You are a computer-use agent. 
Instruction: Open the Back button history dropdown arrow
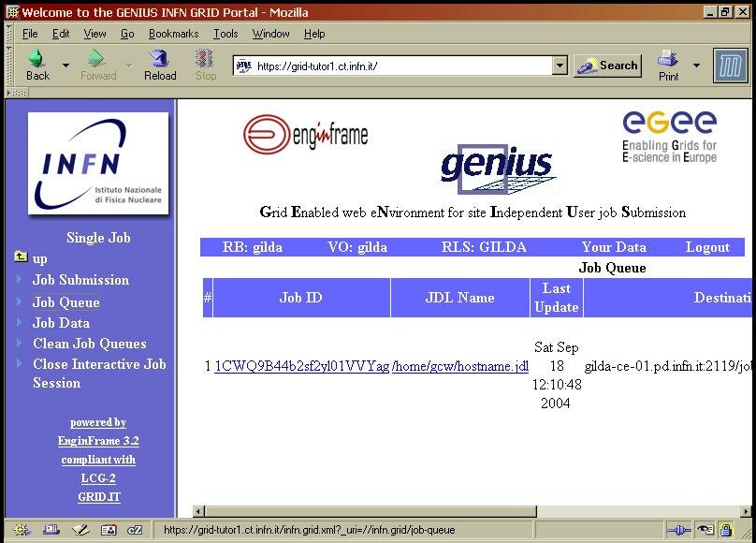pyautogui.click(x=66, y=65)
